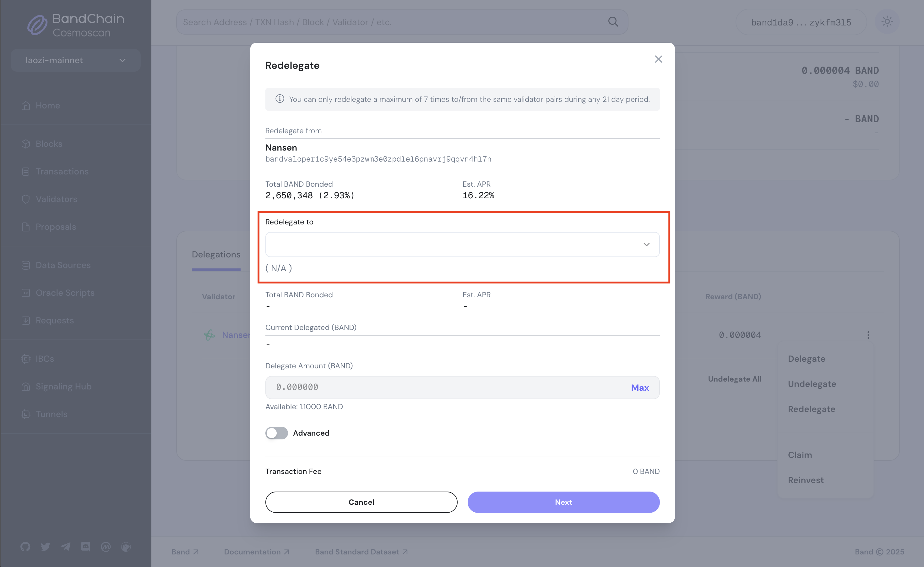924x567 pixels.
Task: Select the Delegations tab
Action: pos(216,254)
